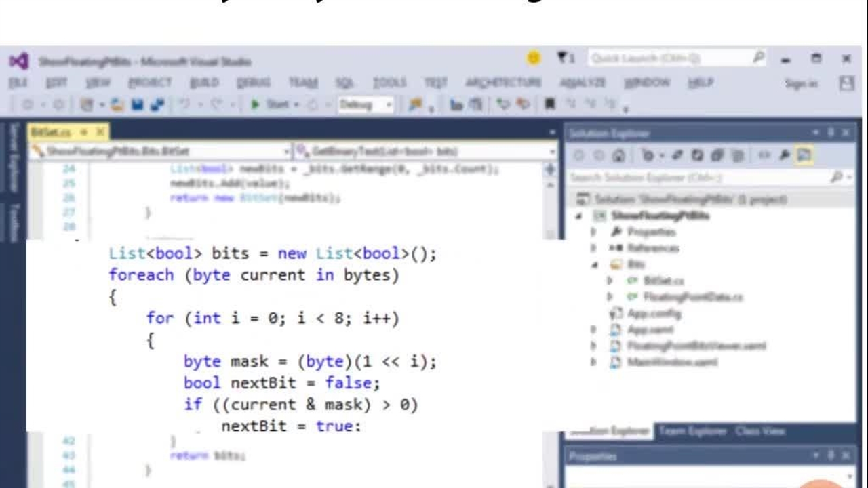Switch to the Team Explorer tab

692,431
